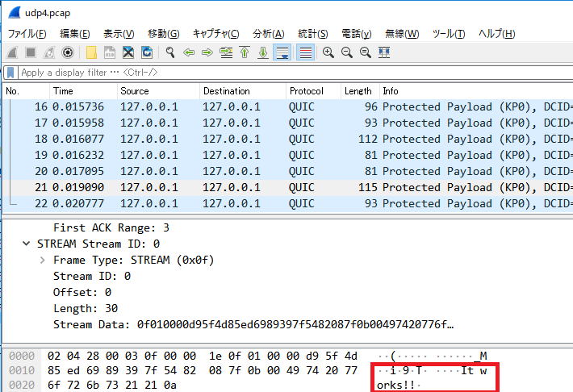Sort by the Source column header

[159, 91]
